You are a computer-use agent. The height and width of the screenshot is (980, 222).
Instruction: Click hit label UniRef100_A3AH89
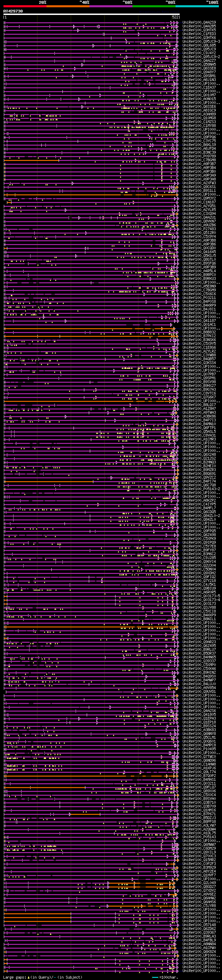199,114
